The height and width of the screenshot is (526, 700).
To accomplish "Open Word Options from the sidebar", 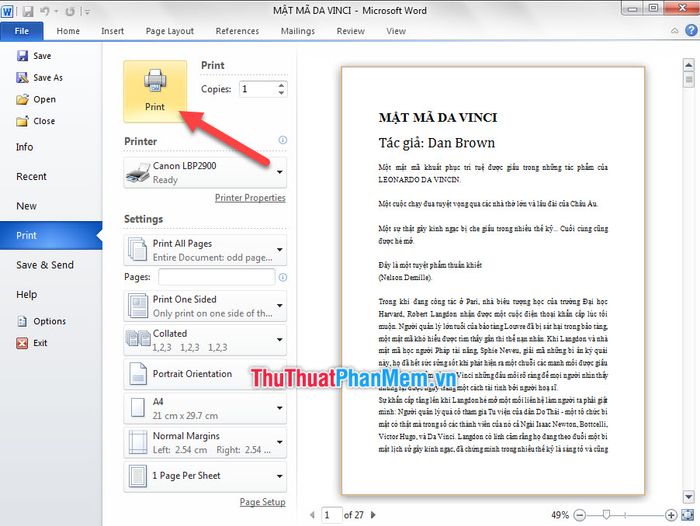I will tap(41, 321).
